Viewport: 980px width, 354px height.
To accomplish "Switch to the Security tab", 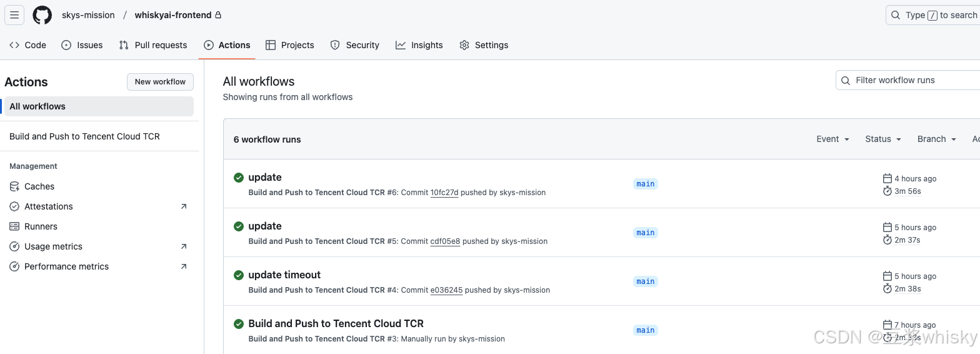I will [x=354, y=45].
